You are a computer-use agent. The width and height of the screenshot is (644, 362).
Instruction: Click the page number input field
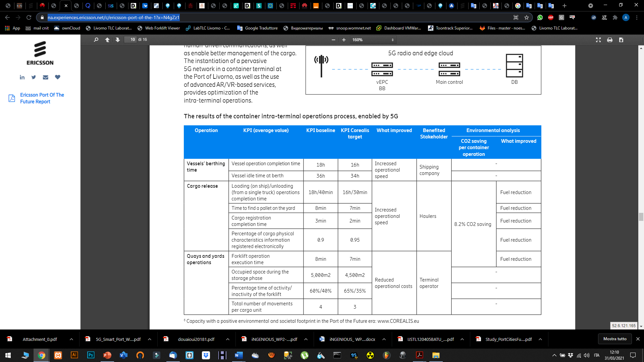point(130,40)
